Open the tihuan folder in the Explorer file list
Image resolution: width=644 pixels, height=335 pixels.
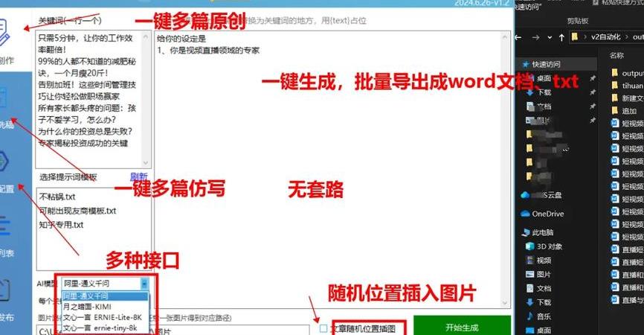pos(628,86)
